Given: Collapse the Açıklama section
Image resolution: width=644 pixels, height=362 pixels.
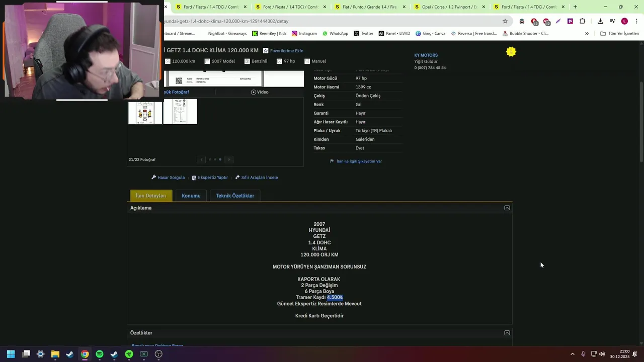Looking at the screenshot, I should pos(507,208).
